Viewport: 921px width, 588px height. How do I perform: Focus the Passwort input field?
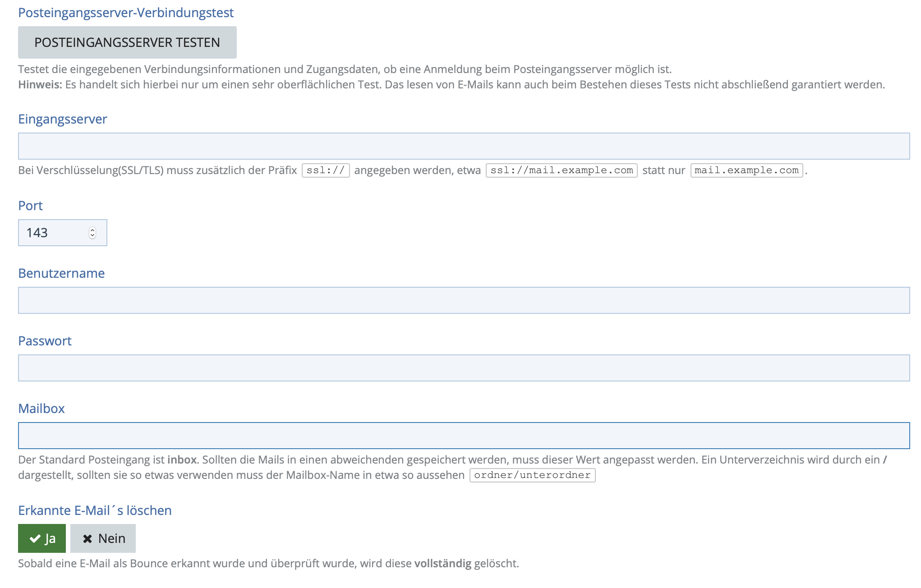tap(464, 368)
